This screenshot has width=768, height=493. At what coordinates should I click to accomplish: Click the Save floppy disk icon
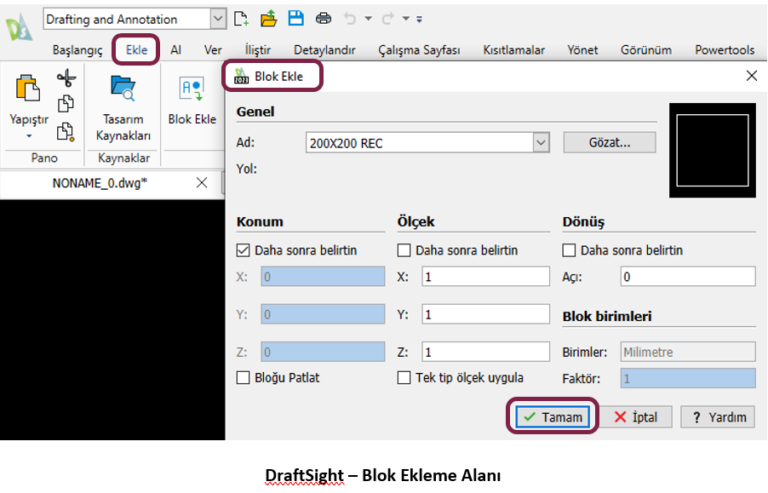(296, 18)
